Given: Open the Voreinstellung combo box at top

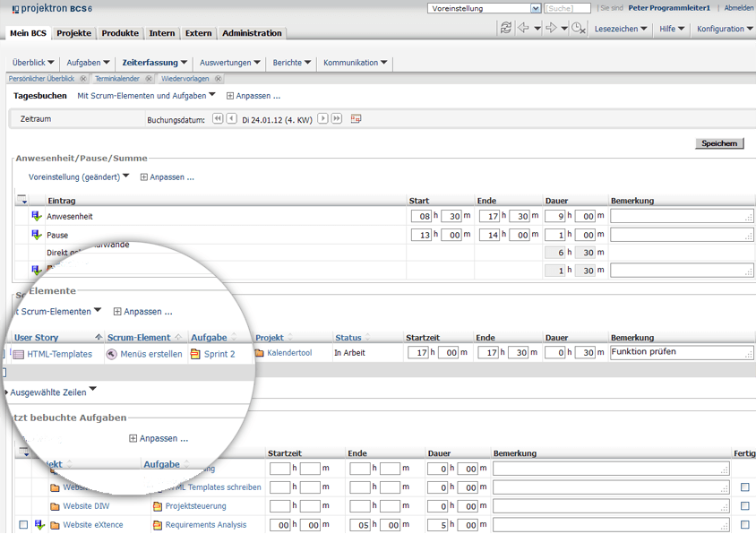Looking at the screenshot, I should click(x=485, y=8).
